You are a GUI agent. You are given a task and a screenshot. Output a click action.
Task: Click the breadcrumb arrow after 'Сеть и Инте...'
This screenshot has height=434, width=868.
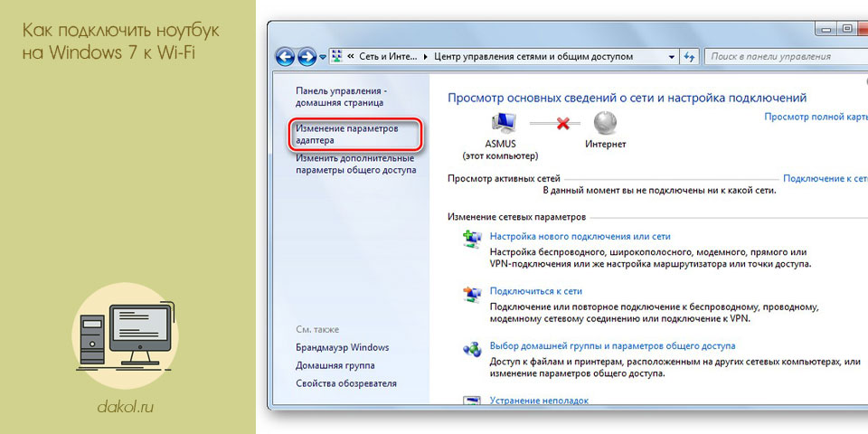(425, 56)
